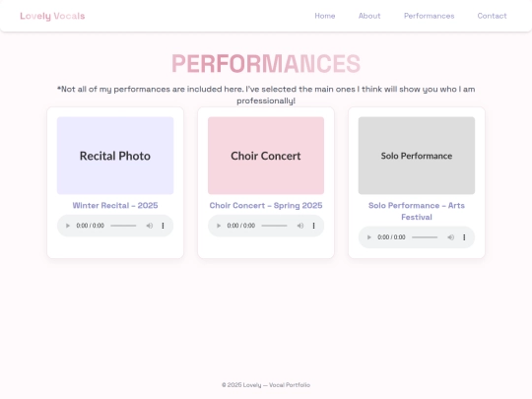The height and width of the screenshot is (399, 532).
Task: Open the About page
Action: tap(369, 16)
